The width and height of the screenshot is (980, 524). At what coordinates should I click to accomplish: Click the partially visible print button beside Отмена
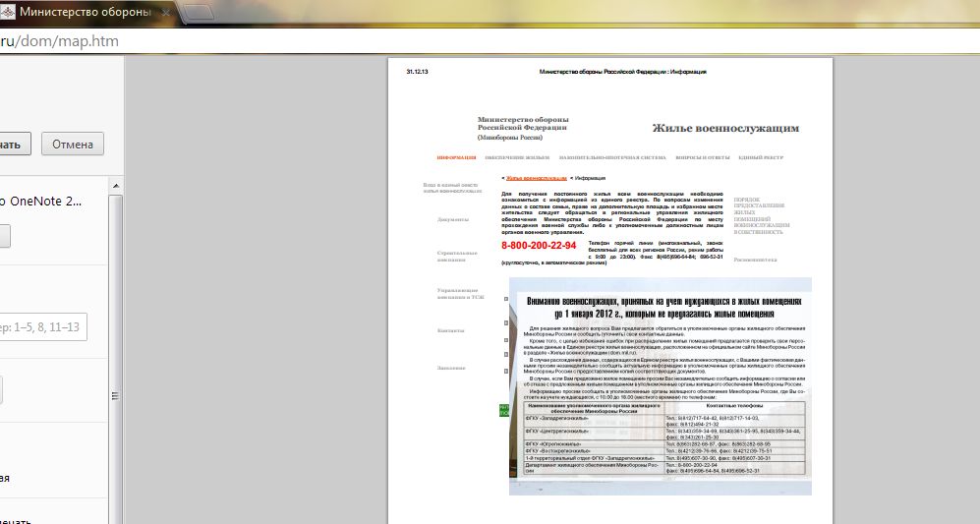pyautogui.click(x=15, y=145)
